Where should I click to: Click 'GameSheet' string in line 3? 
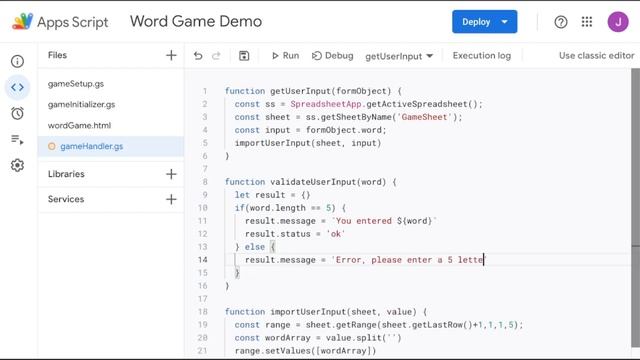[x=424, y=117]
